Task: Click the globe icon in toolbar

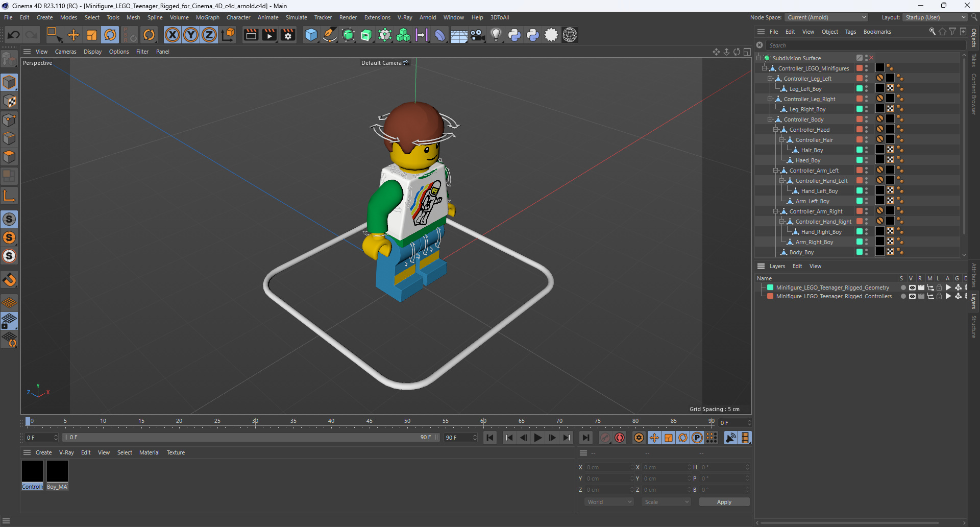Action: point(570,35)
